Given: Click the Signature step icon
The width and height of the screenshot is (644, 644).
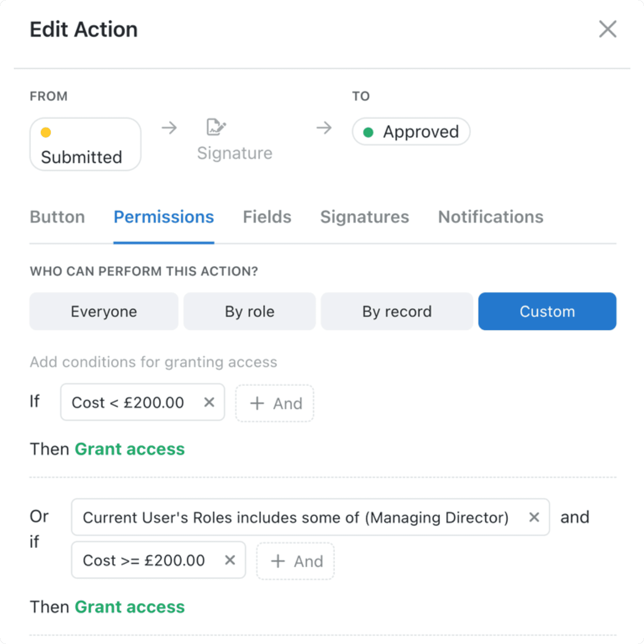Looking at the screenshot, I should pyautogui.click(x=215, y=127).
